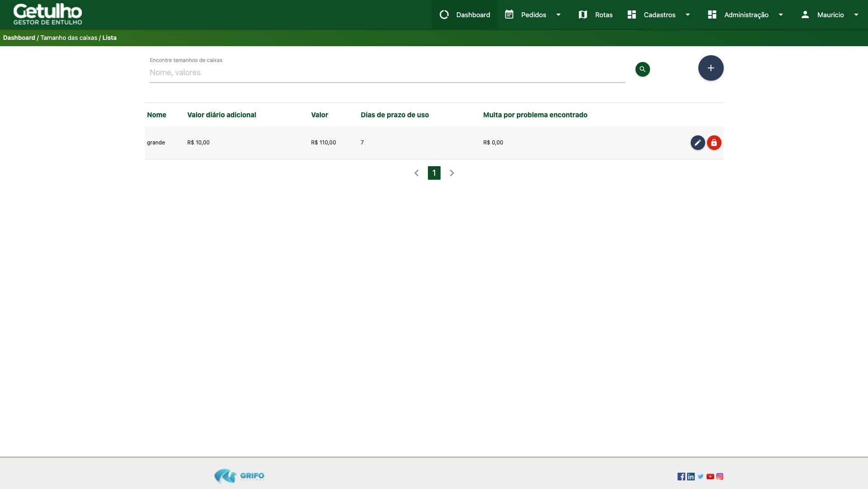Click Multa por problema encontrado header
Viewport: 868px width, 489px height.
tap(535, 115)
